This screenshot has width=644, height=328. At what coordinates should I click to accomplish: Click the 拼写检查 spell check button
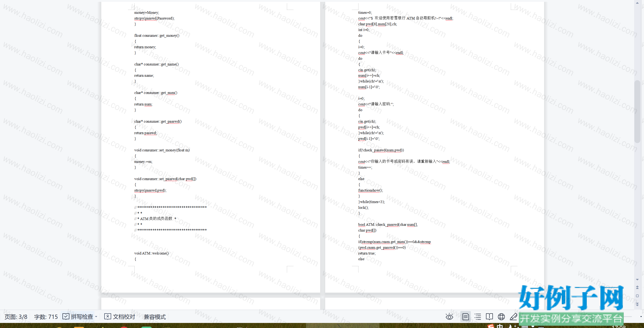coord(78,317)
